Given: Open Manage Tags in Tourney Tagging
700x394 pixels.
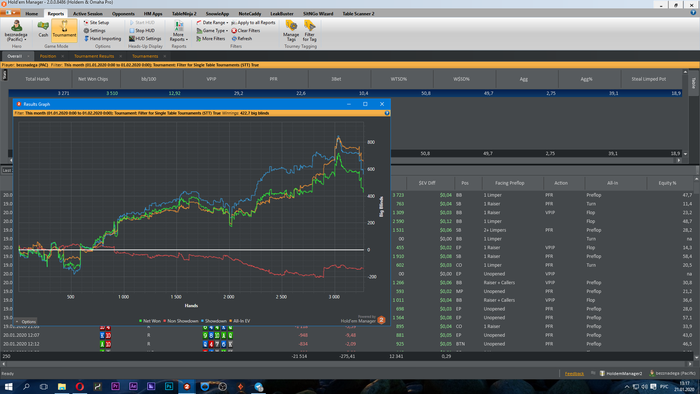Looking at the screenshot, I should pyautogui.click(x=291, y=30).
